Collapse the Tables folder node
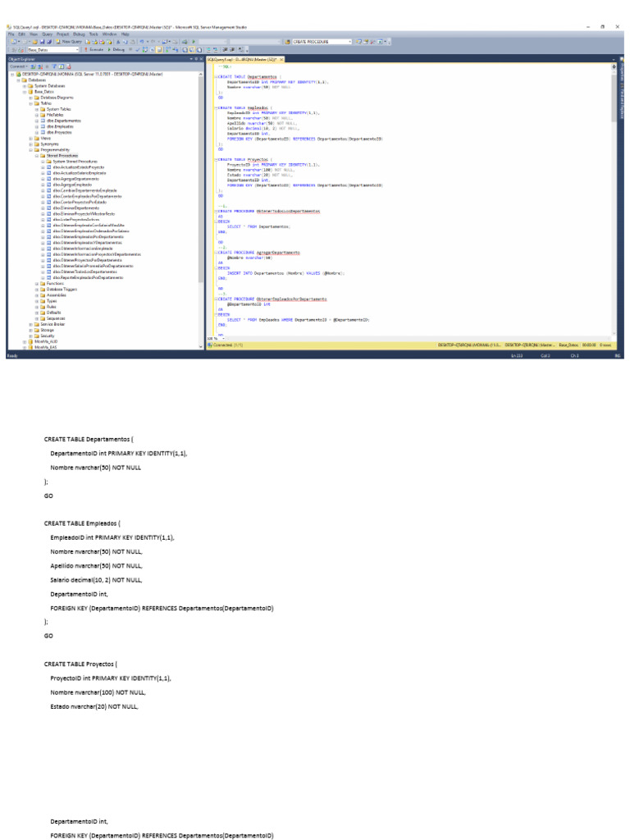This screenshot has width=630, height=840. pos(30,103)
